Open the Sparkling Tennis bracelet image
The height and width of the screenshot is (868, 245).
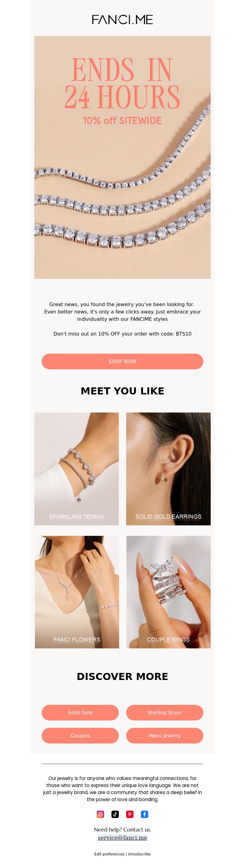[x=76, y=469]
